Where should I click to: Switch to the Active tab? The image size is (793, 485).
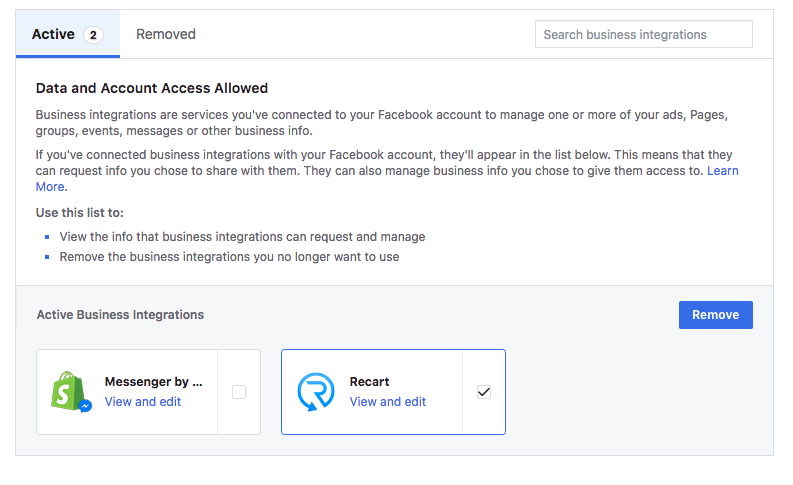point(68,34)
